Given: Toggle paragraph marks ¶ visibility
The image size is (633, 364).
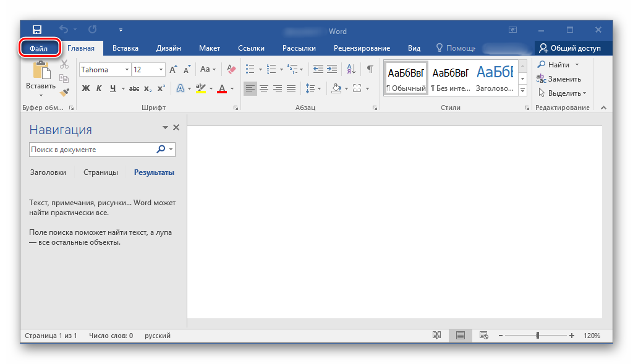Looking at the screenshot, I should 370,69.
